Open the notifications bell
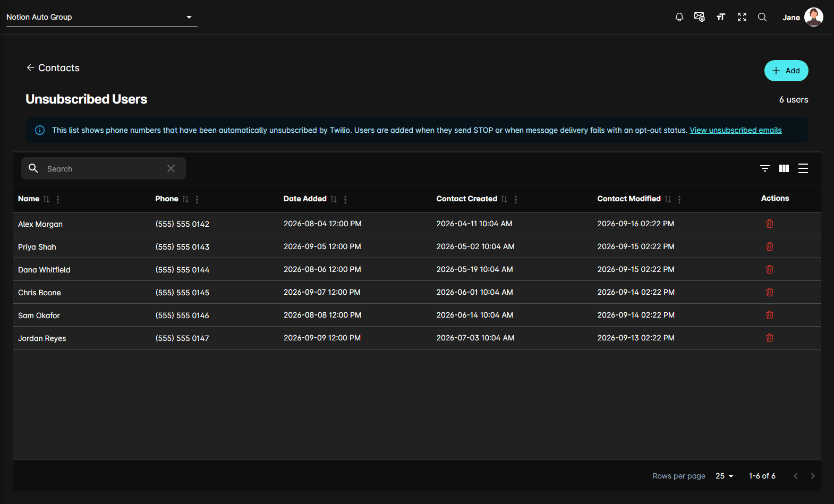 tap(679, 17)
